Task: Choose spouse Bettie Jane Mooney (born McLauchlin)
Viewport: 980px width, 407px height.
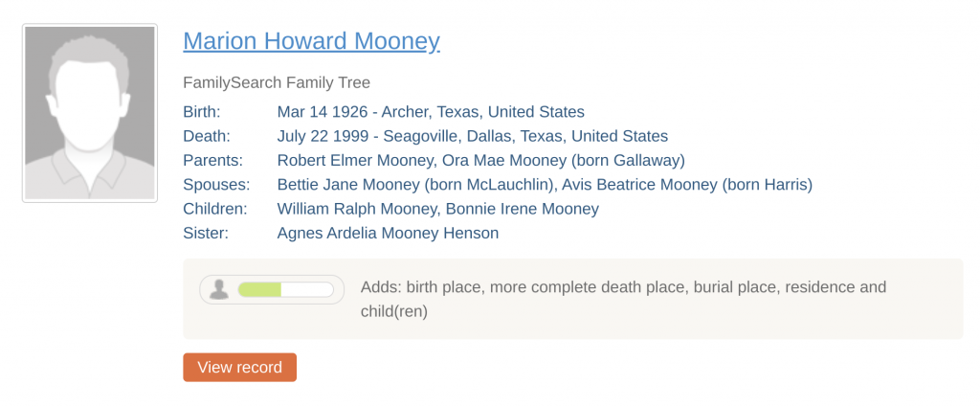Action: (x=414, y=184)
